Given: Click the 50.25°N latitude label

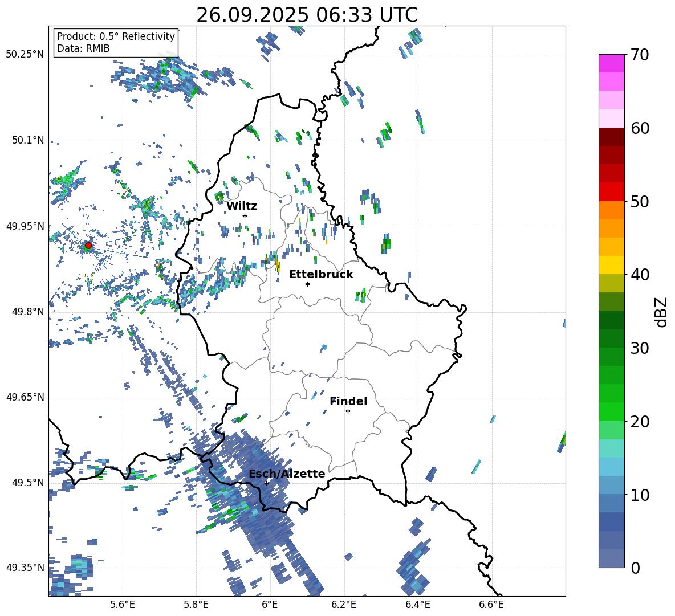Looking at the screenshot, I should (x=25, y=55).
